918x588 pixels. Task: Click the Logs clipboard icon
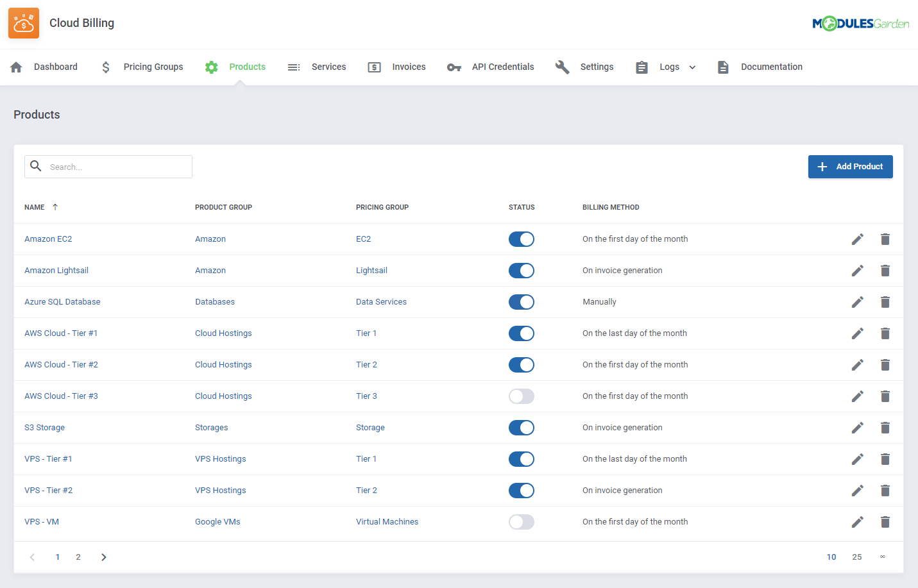(x=642, y=67)
